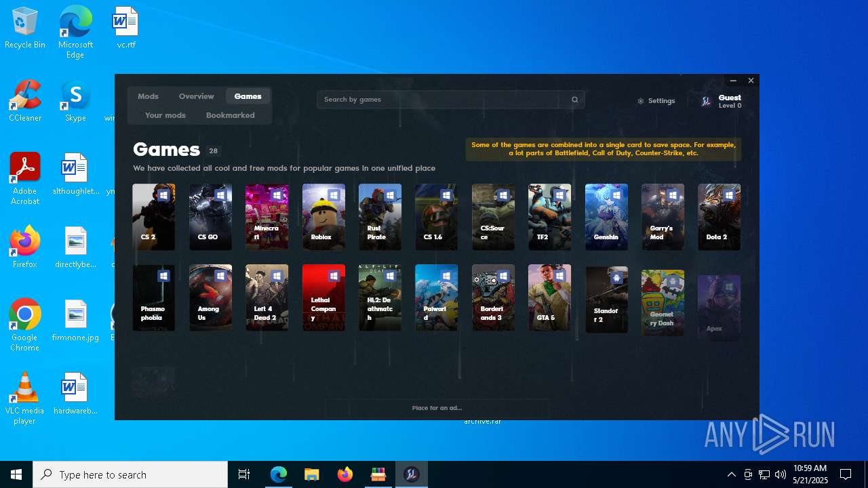Choose the Among Us game card
868x488 pixels.
[210, 298]
